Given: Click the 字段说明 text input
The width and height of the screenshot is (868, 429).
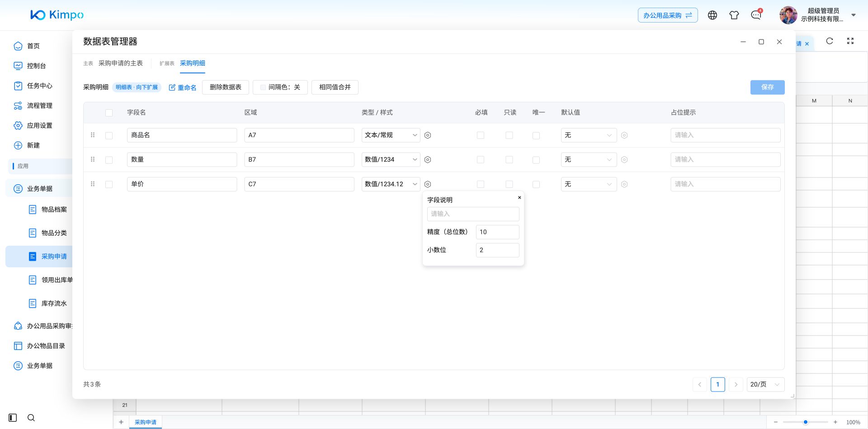Looking at the screenshot, I should [473, 214].
